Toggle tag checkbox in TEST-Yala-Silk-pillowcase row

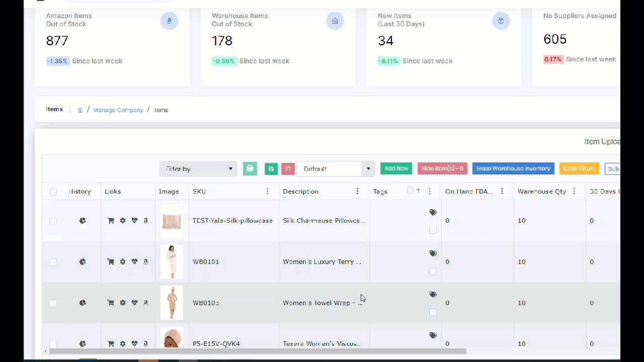pyautogui.click(x=433, y=230)
